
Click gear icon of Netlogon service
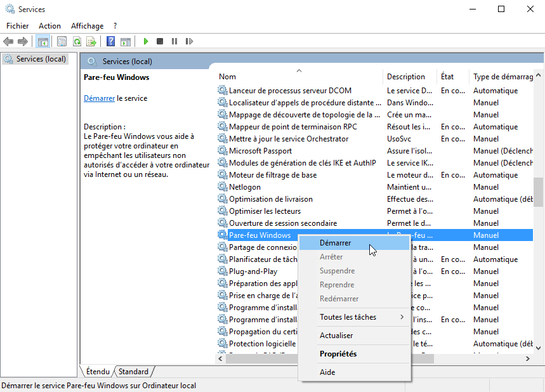coord(223,186)
